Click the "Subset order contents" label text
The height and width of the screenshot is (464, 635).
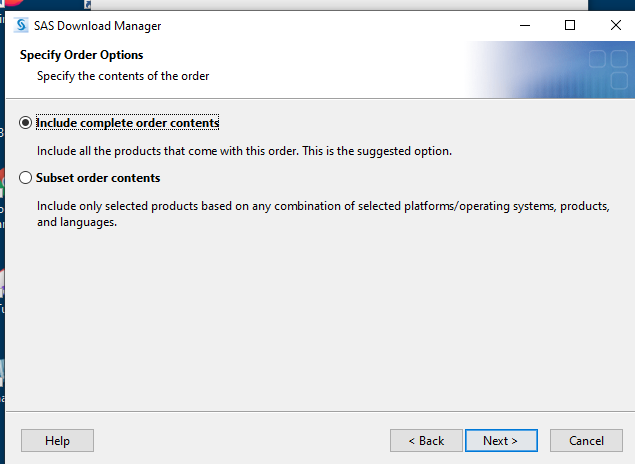pos(98,178)
